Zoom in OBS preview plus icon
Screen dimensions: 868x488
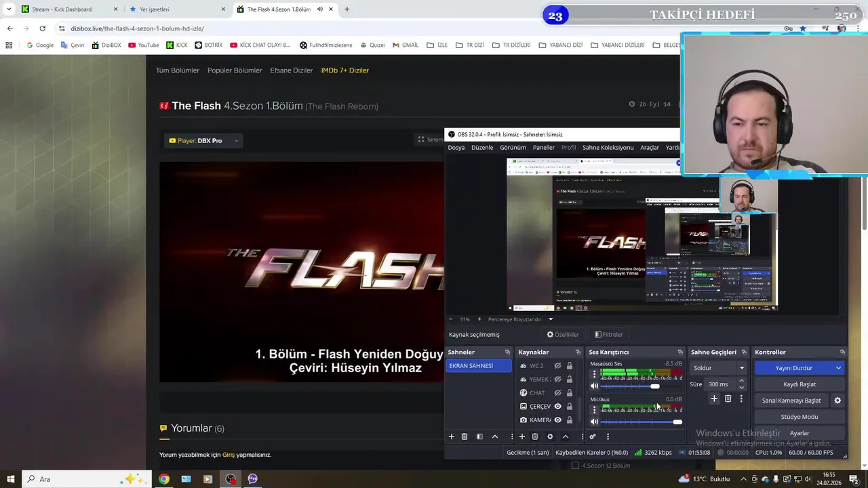pos(479,319)
